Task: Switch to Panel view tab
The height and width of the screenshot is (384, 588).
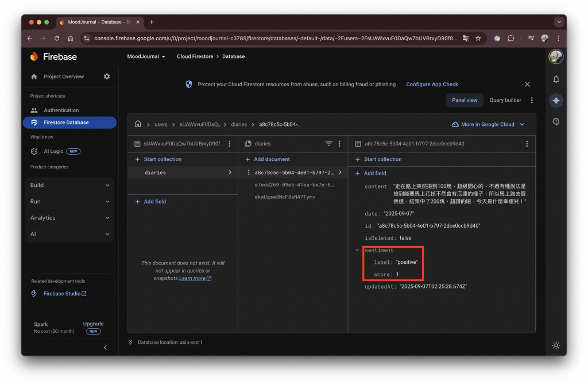Action: [465, 100]
